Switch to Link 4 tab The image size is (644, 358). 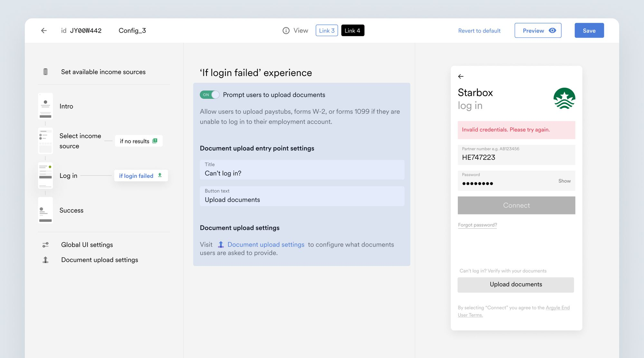[353, 31]
